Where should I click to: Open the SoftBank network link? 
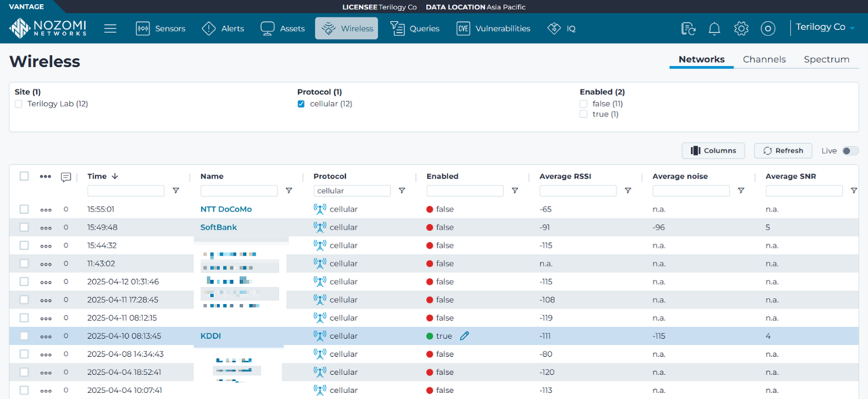click(x=219, y=228)
